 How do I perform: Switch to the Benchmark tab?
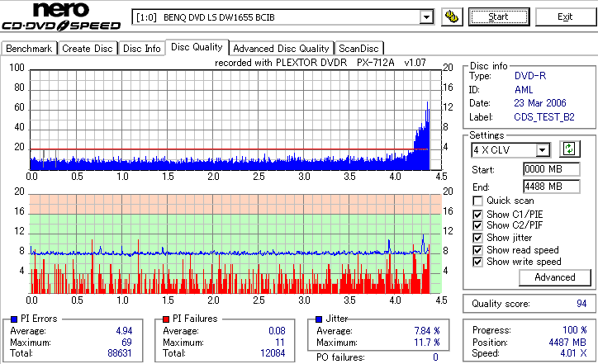(x=29, y=49)
